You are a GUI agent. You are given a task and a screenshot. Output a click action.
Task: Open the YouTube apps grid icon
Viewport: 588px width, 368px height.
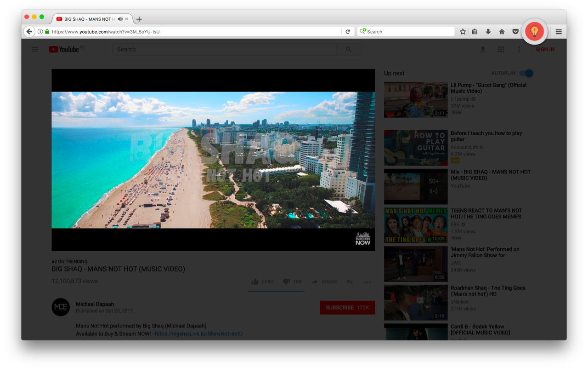(x=501, y=49)
